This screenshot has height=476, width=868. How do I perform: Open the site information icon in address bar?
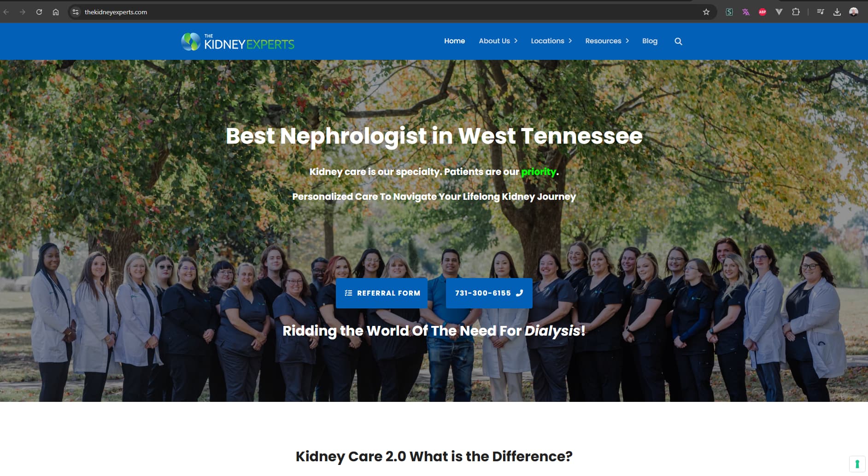click(76, 12)
